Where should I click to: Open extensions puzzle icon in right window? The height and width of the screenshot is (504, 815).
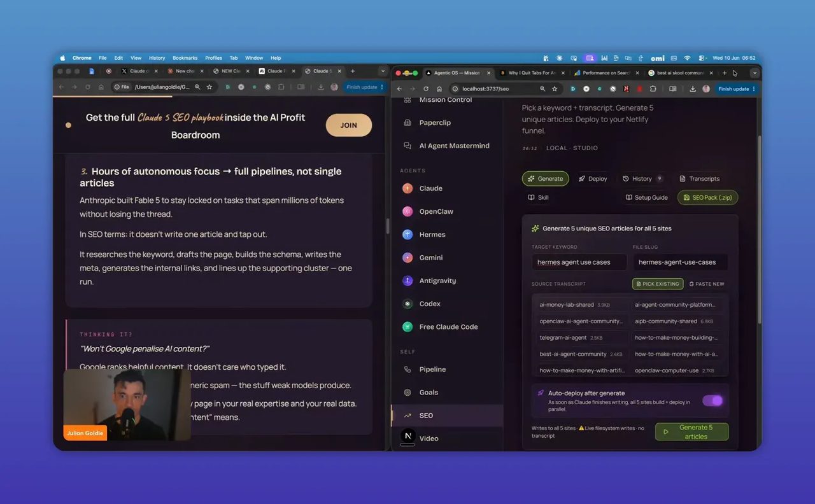653,89
